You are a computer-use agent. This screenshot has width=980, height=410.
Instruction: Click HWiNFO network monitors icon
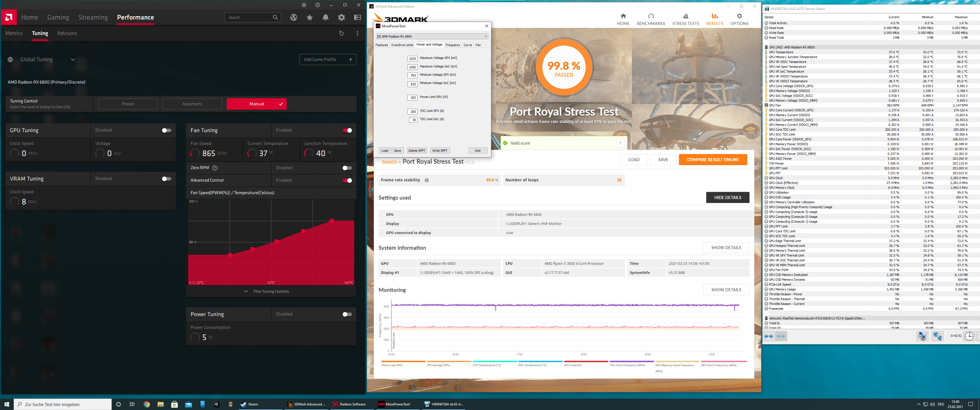pyautogui.click(x=937, y=336)
